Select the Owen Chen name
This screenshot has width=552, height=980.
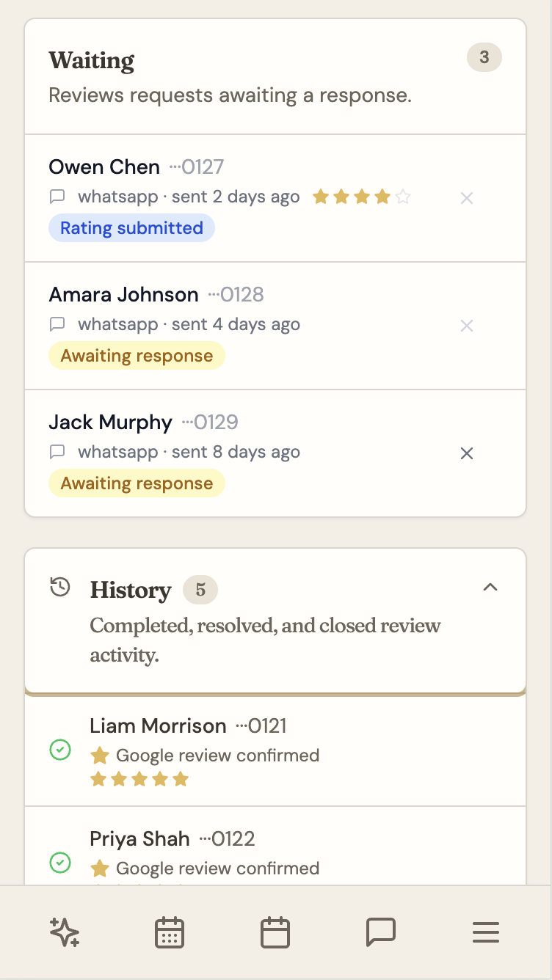click(x=104, y=167)
